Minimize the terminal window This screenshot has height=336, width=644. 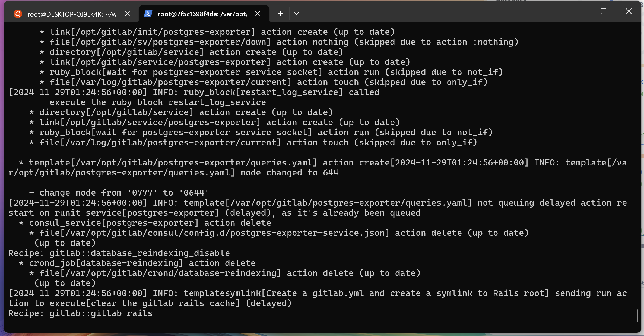[578, 11]
